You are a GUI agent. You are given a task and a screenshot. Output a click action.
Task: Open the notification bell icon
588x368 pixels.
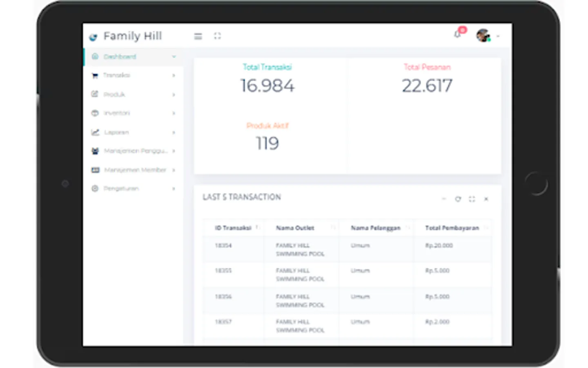458,34
